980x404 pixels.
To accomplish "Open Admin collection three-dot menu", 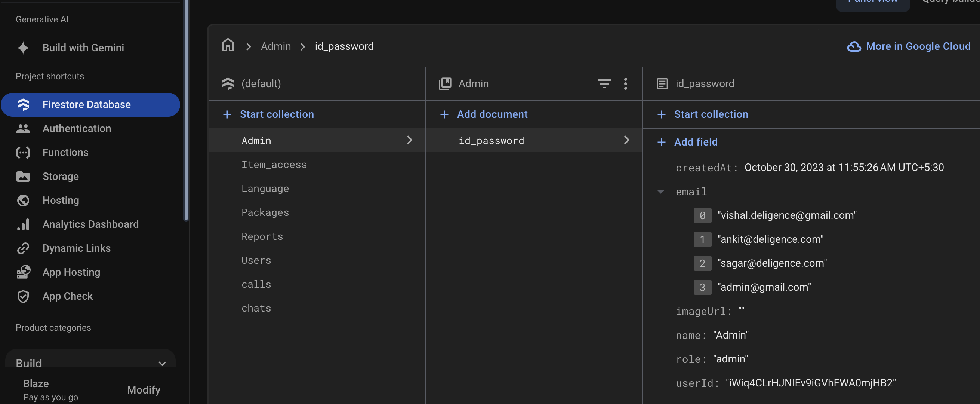I will pos(625,83).
